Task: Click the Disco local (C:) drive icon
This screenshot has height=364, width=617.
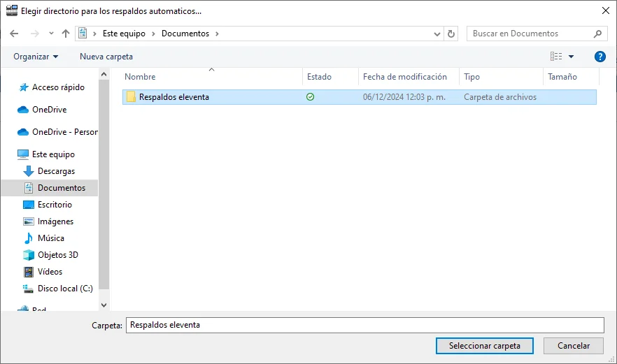Action: (x=28, y=289)
